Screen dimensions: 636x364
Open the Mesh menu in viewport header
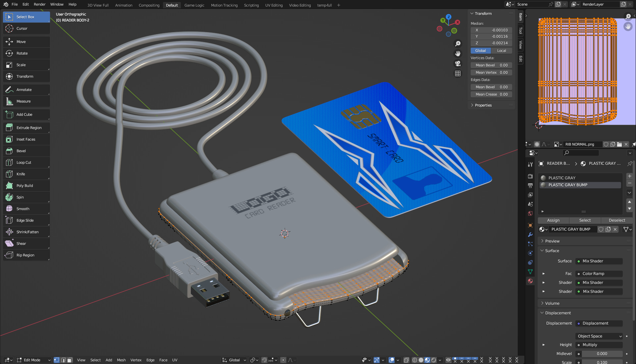[121, 360]
